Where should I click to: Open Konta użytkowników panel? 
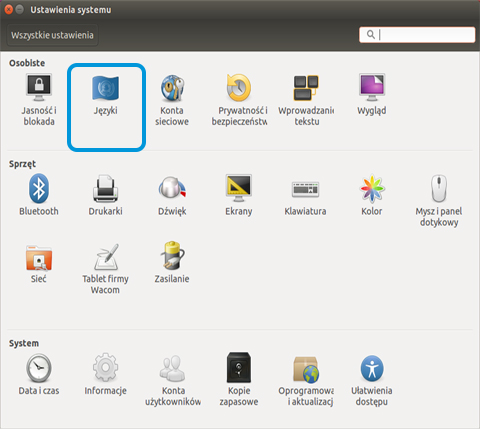coord(173,381)
